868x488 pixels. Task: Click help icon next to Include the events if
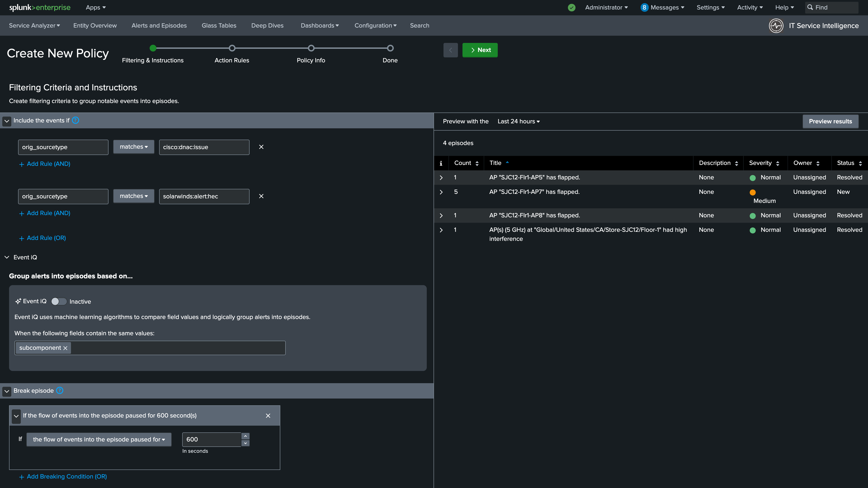pyautogui.click(x=75, y=120)
